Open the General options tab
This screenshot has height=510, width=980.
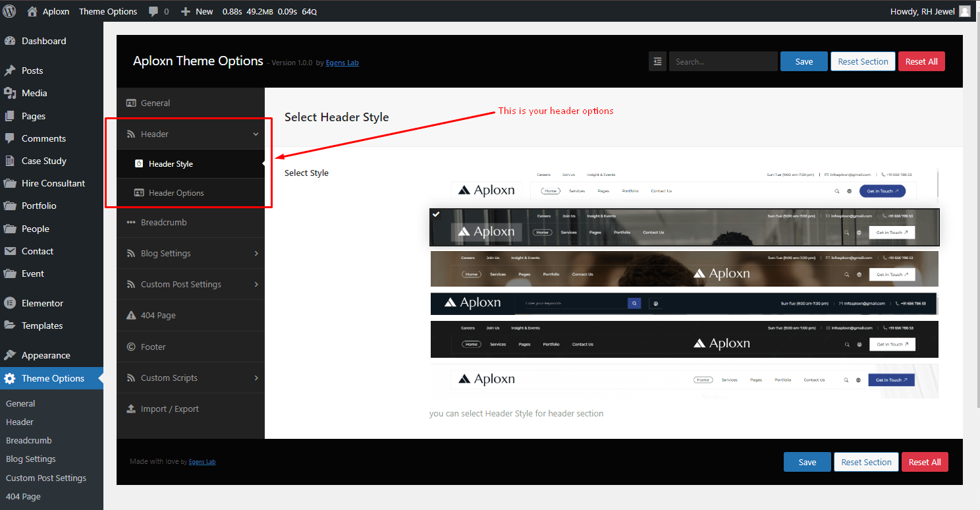[191, 103]
